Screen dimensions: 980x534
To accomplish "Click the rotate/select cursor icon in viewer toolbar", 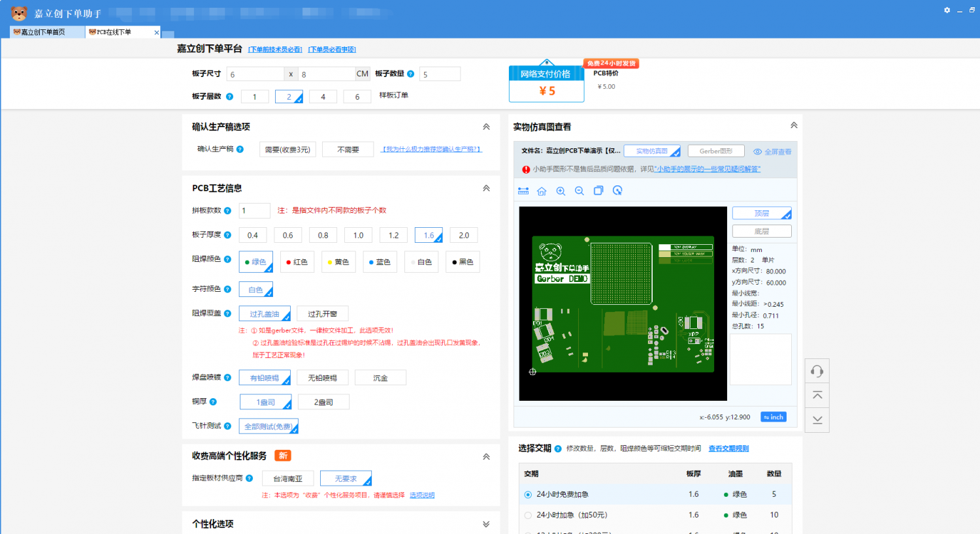I will 617,191.
